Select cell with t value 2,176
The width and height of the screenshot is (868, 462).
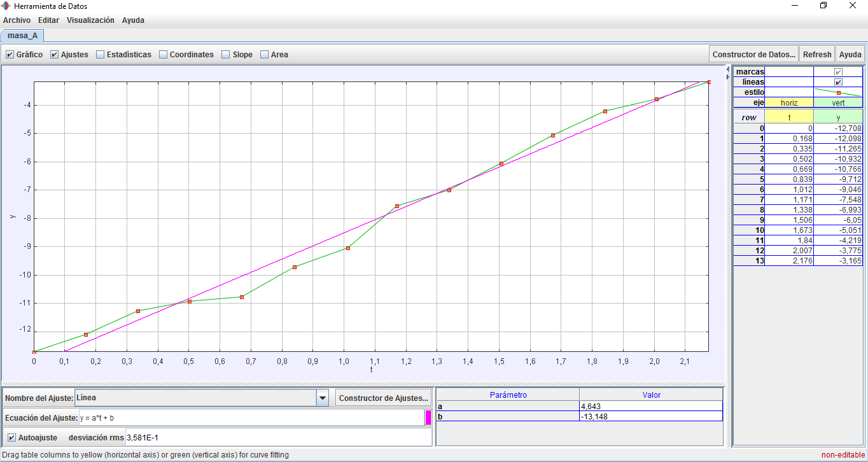click(789, 261)
